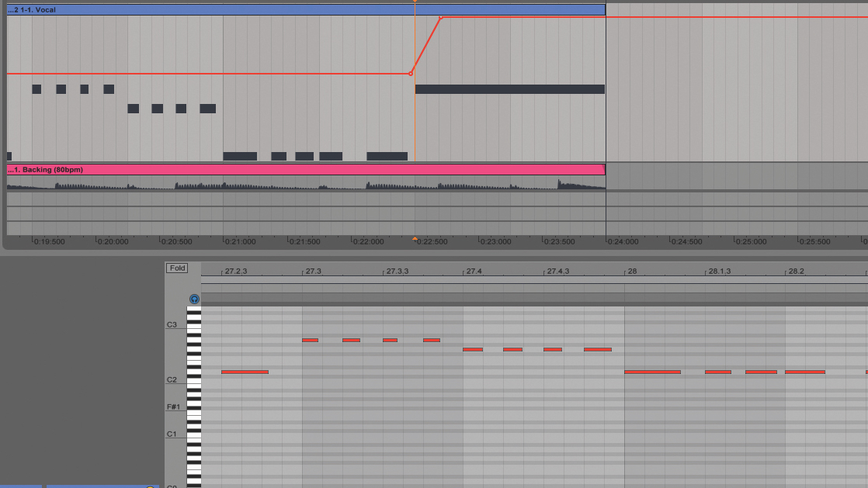Click the MIDI editor preview headphone icon

[x=194, y=299]
